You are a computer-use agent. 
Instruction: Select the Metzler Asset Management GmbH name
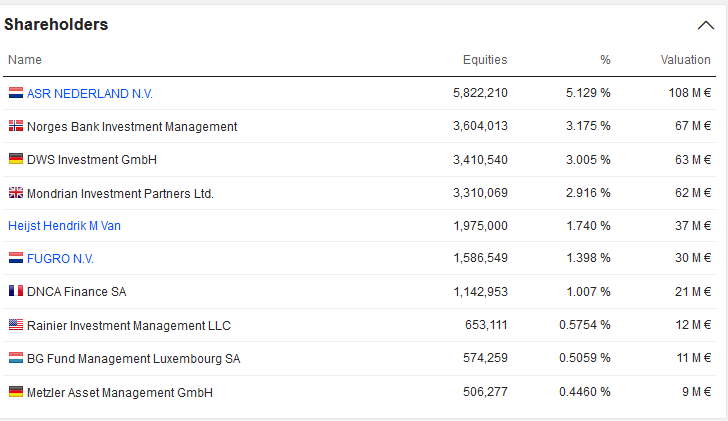pos(120,393)
